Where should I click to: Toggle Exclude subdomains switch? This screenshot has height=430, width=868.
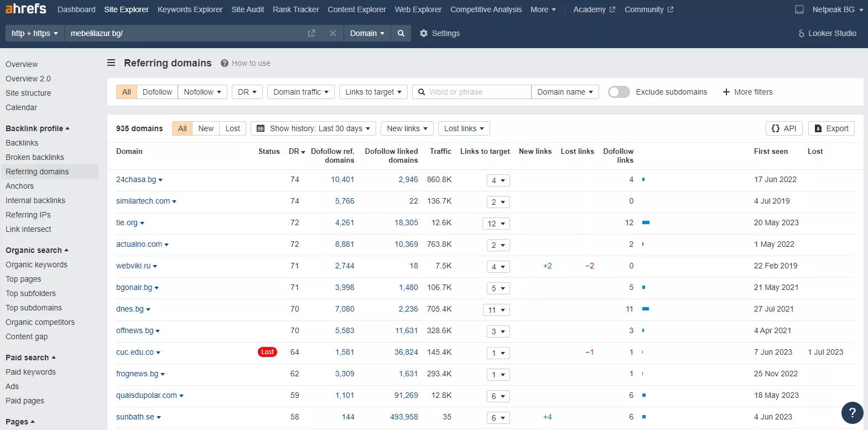pos(619,92)
